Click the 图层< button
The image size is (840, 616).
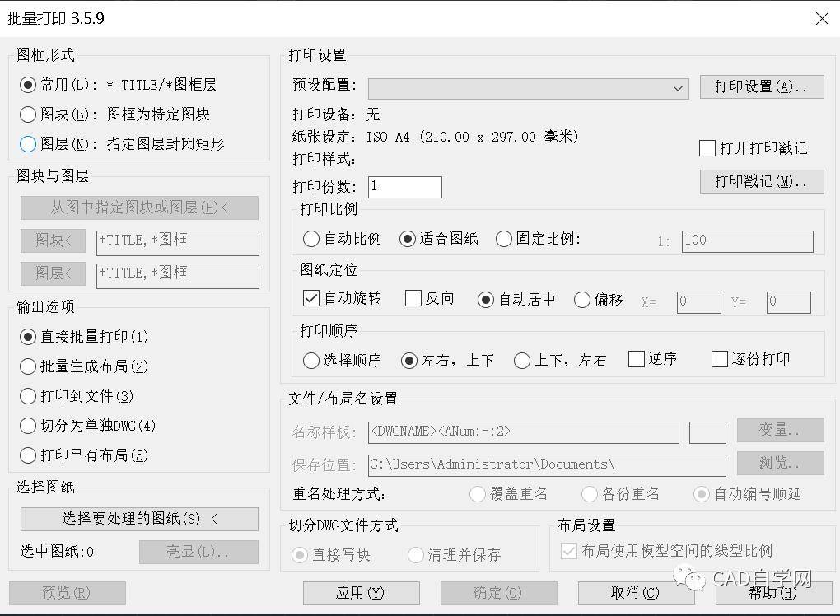pos(53,273)
